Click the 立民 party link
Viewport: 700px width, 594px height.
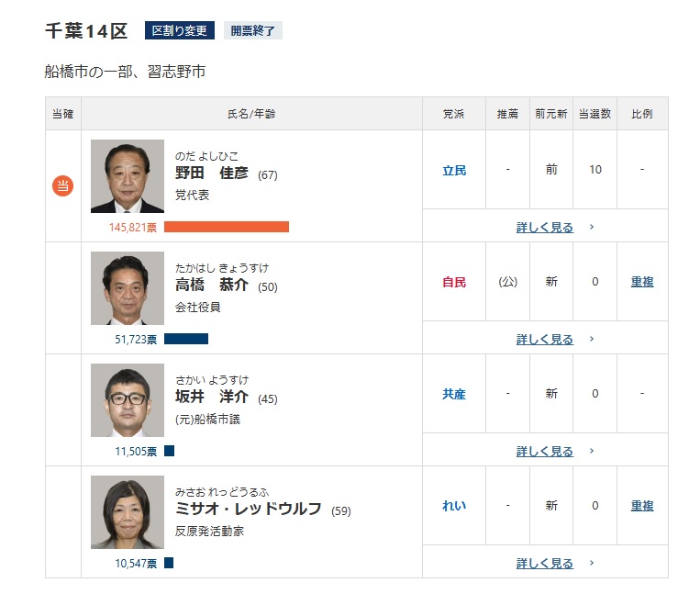(454, 170)
